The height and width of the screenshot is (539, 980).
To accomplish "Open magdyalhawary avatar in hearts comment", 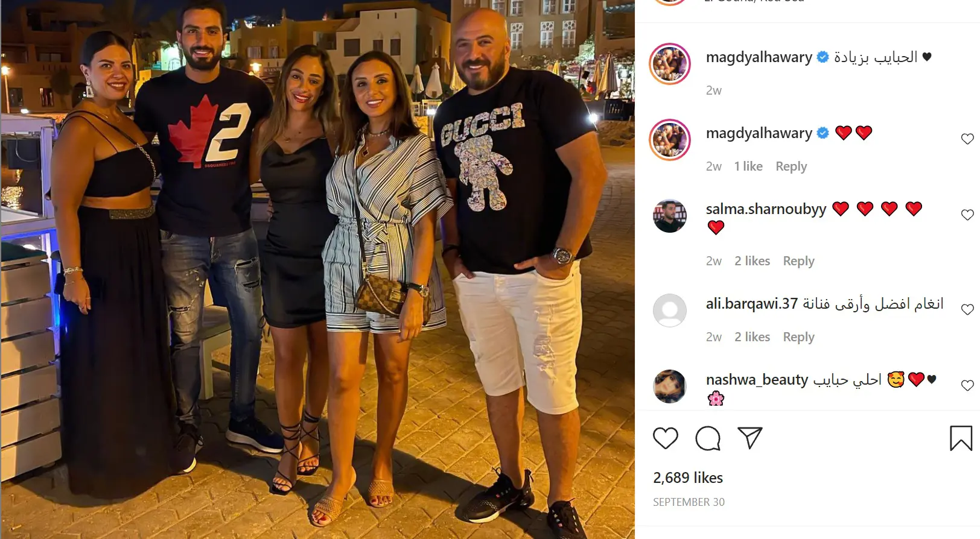I will coord(670,140).
